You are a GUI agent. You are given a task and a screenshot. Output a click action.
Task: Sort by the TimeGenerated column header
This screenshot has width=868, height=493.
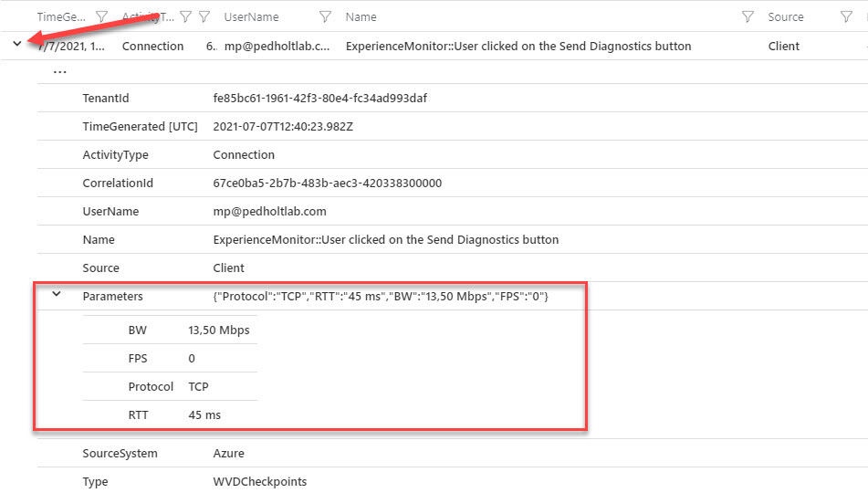[x=61, y=17]
